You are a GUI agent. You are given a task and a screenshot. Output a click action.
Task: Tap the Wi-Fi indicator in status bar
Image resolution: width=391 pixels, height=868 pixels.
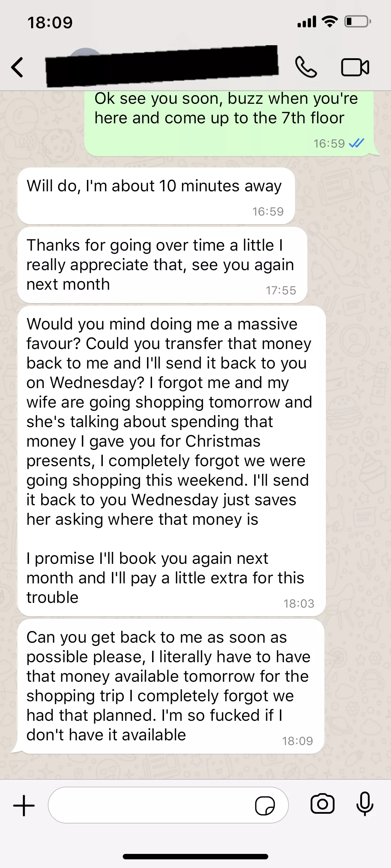tap(329, 22)
